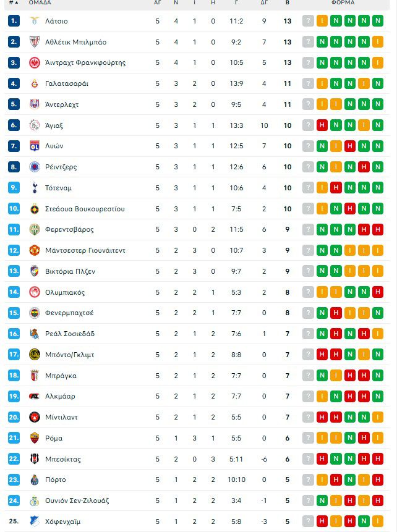
Task: Open the Μπόντο/Γκλιμτ team page
Action: 69,355
